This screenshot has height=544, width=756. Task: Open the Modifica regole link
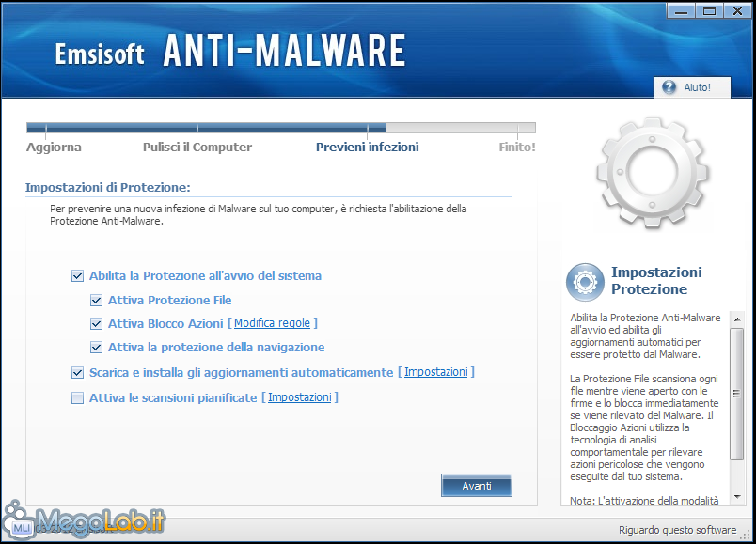click(x=272, y=323)
